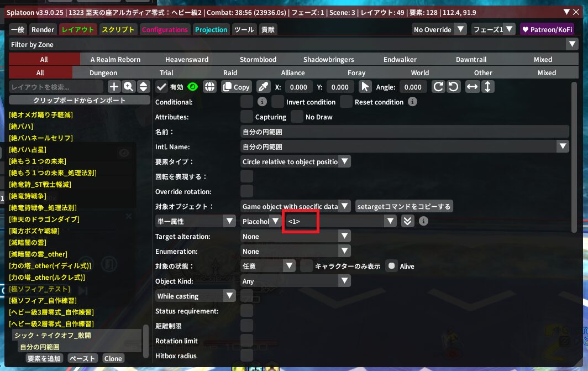Check the Invert condition checkbox
Viewport: 588px width, 371px height.
[277, 102]
